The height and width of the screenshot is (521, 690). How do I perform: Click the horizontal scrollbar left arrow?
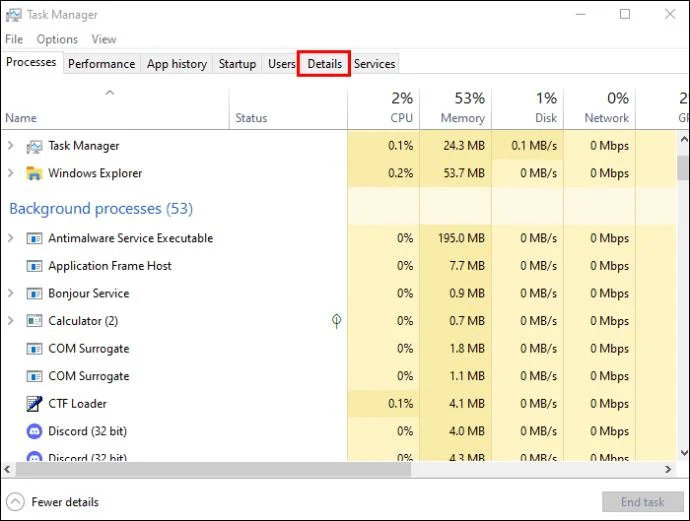[x=7, y=470]
